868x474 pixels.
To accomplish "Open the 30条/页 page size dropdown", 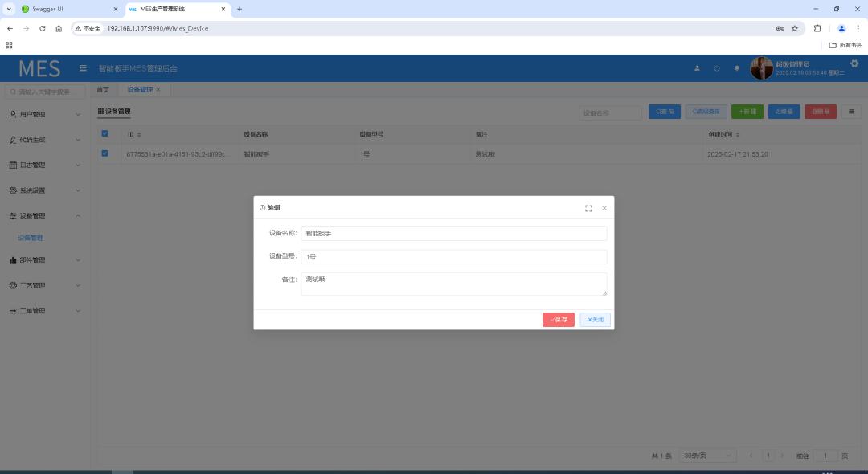I will (x=707, y=456).
